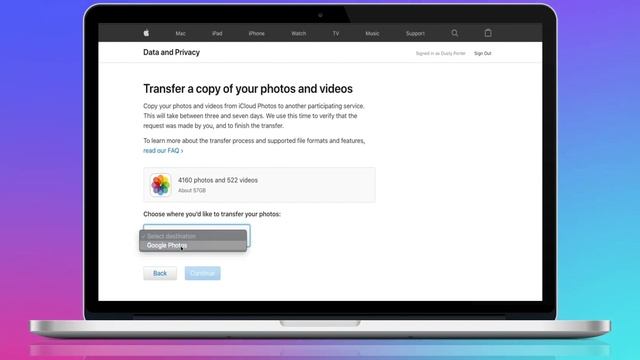
Task: Click the 'Signed in as' account text
Action: click(440, 53)
